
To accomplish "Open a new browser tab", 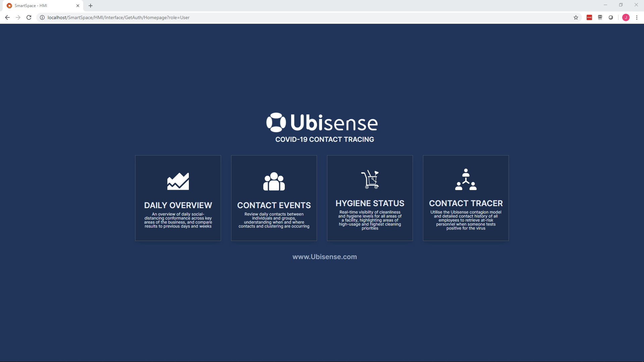I will click(91, 6).
